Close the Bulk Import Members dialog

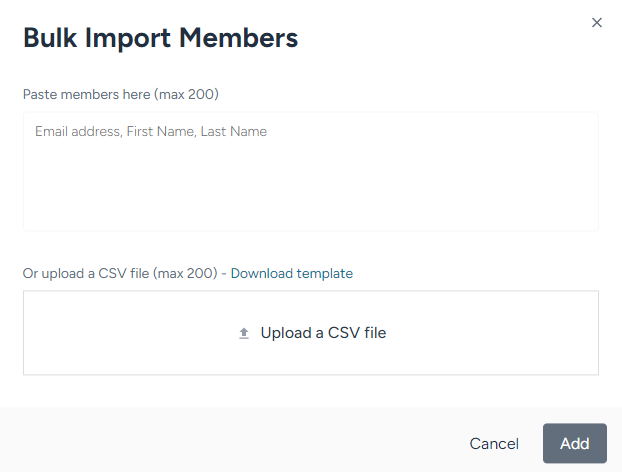click(x=597, y=23)
